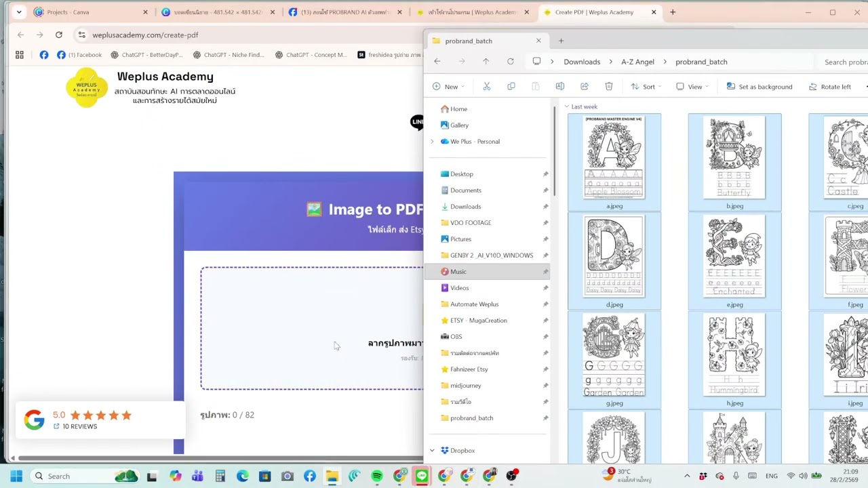This screenshot has width=868, height=488.
Task: Click the image drop zone on the PDF page
Action: point(312,328)
